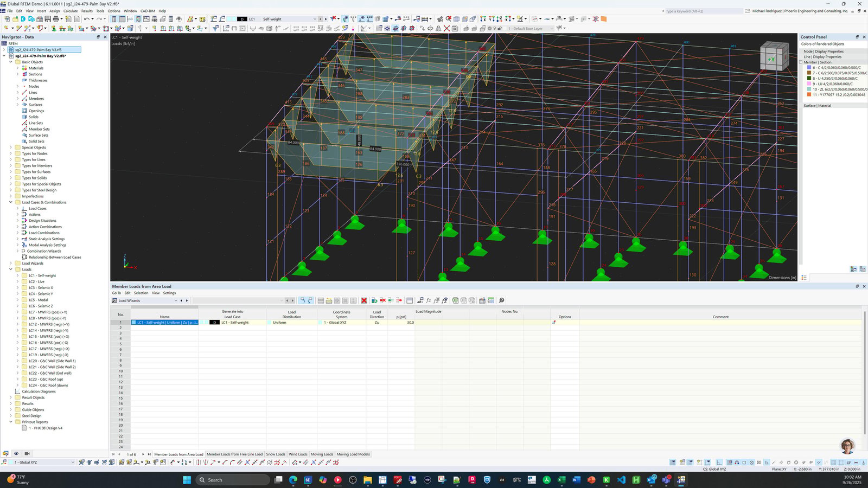Click the Excel icon in Windows taskbar
Image resolution: width=868 pixels, height=488 pixels.
[x=561, y=480]
